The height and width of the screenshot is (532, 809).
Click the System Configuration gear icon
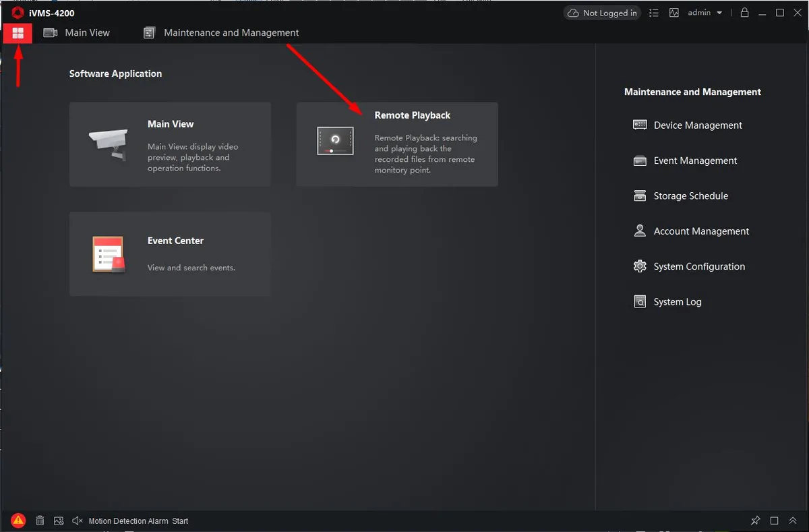point(640,266)
